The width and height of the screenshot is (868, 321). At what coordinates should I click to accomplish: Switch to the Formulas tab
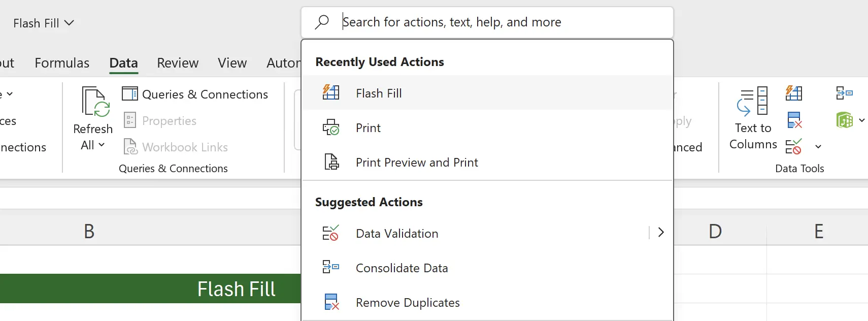(x=62, y=63)
